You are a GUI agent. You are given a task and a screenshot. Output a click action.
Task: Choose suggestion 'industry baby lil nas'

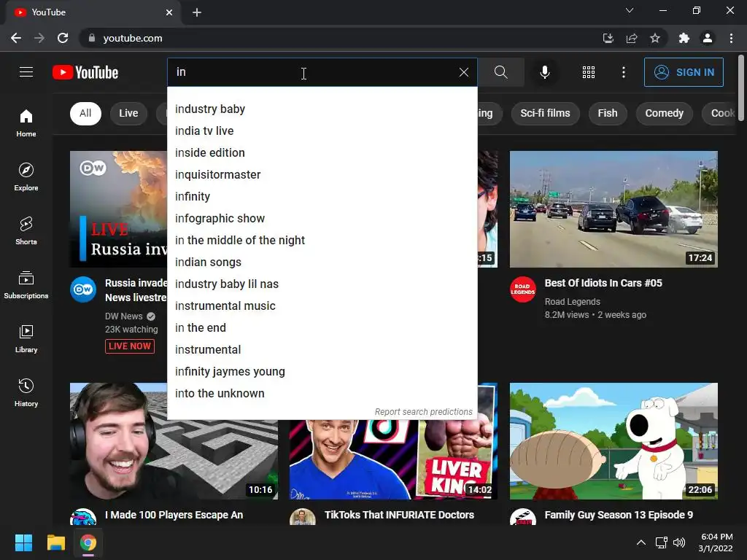322,284
